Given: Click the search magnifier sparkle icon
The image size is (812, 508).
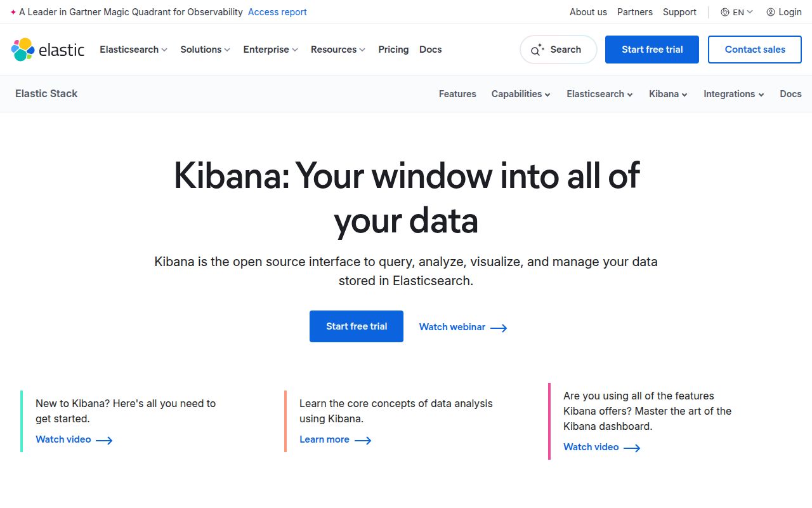Looking at the screenshot, I should (537, 50).
